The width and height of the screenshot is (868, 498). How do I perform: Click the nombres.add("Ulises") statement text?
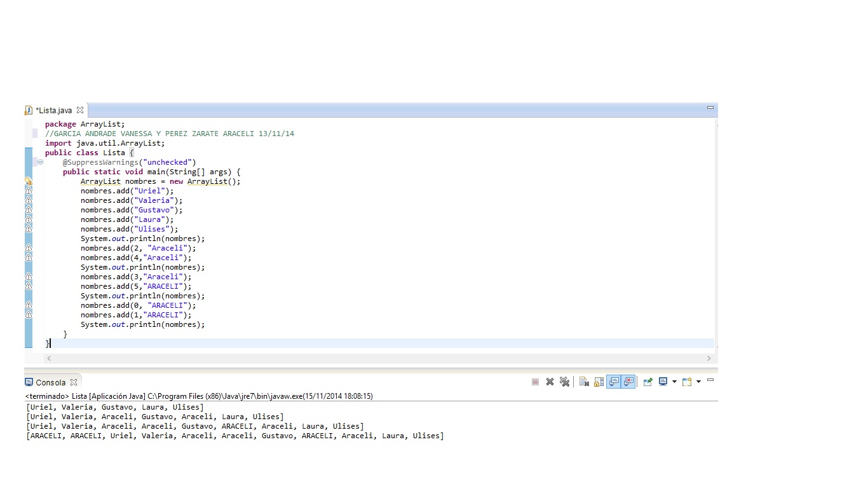(130, 229)
